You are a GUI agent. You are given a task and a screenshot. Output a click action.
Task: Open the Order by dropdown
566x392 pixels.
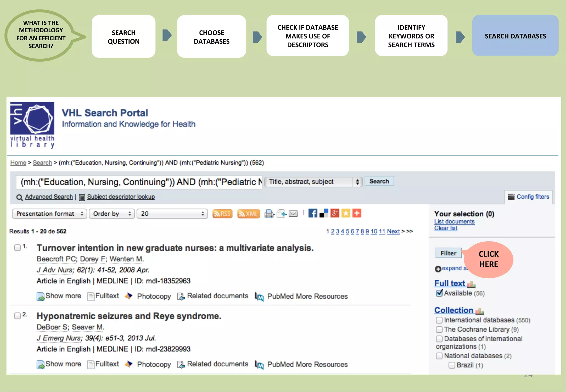coord(112,214)
